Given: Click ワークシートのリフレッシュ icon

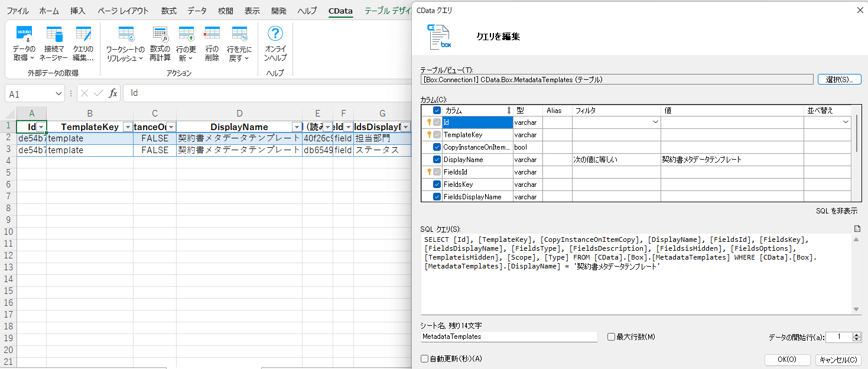Looking at the screenshot, I should 125,44.
